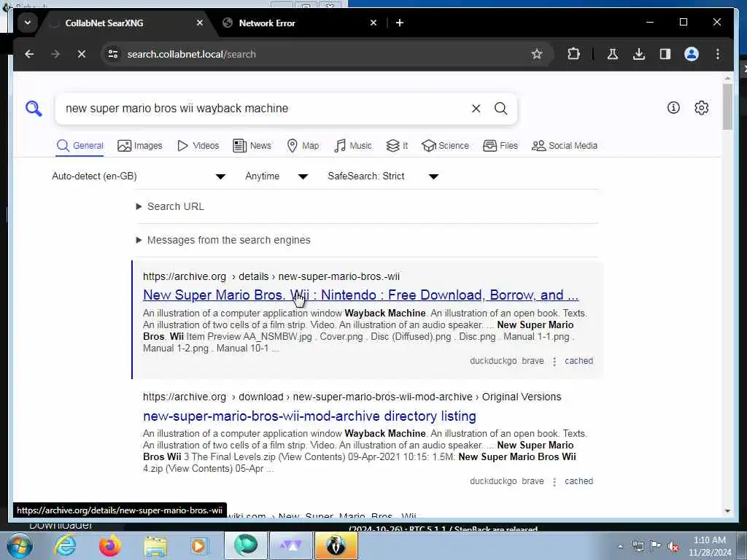
Task: Submit search with magnifier button
Action: click(x=500, y=109)
